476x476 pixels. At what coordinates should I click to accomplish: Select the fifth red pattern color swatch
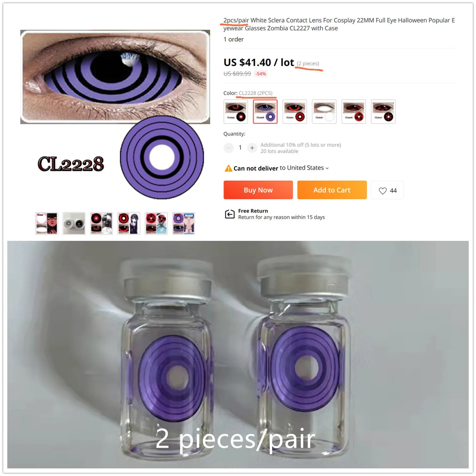(354, 112)
